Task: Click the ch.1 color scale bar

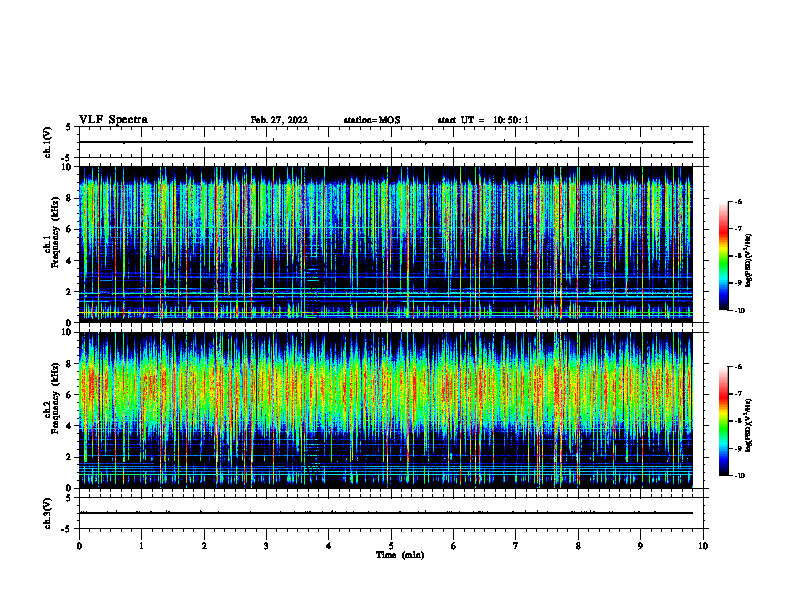Action: click(723, 256)
